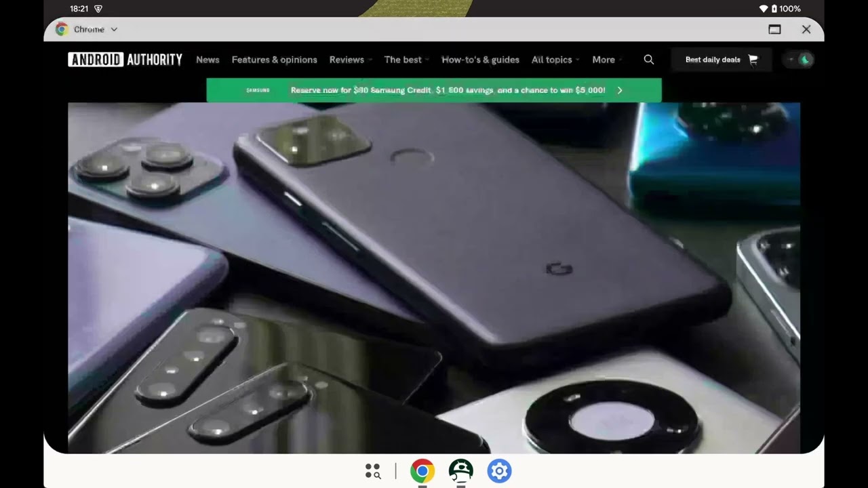Launch Chrome from the taskbar
The image size is (868, 488).
click(422, 471)
